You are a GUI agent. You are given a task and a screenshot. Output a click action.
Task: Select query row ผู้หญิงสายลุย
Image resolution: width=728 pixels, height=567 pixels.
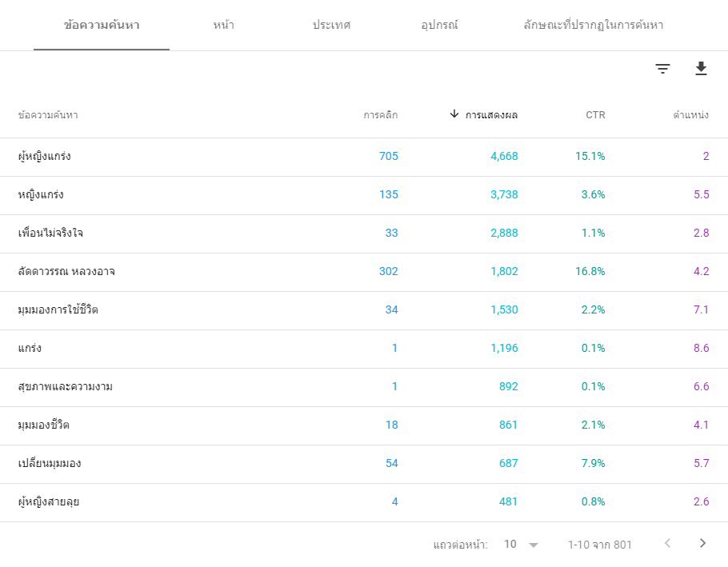click(x=364, y=502)
